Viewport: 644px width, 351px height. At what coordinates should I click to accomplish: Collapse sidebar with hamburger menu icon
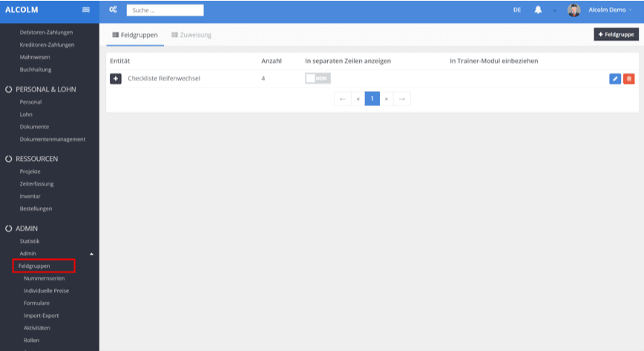click(86, 10)
